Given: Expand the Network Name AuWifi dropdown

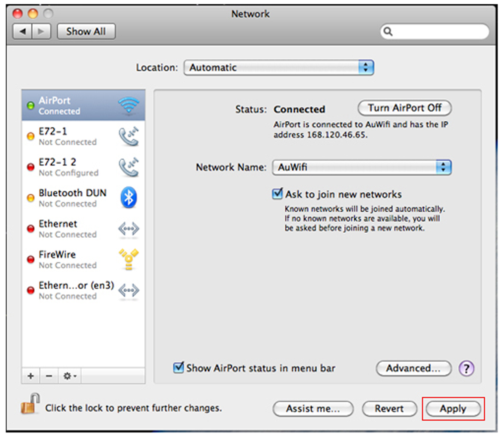Looking at the screenshot, I should [x=362, y=167].
